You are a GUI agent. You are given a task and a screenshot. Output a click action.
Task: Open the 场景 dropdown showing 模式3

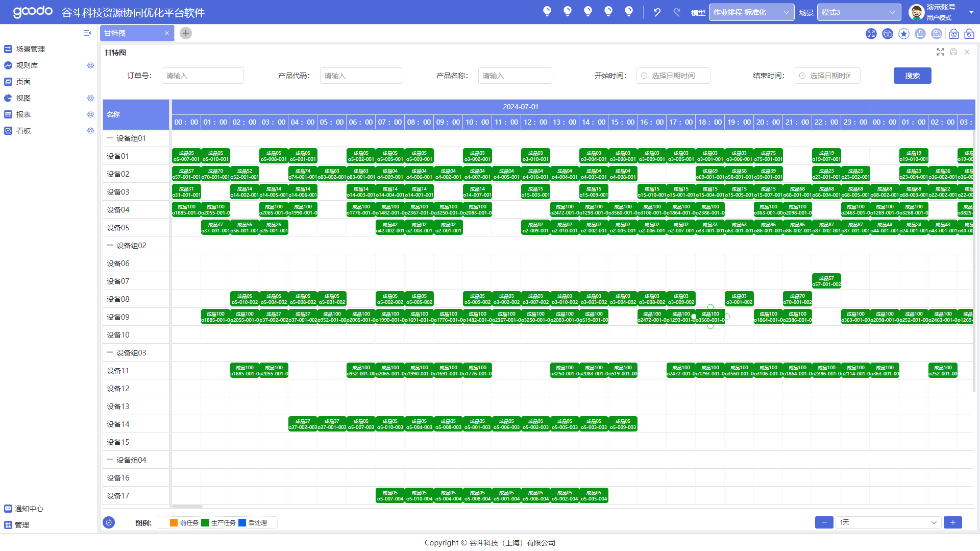(x=859, y=12)
